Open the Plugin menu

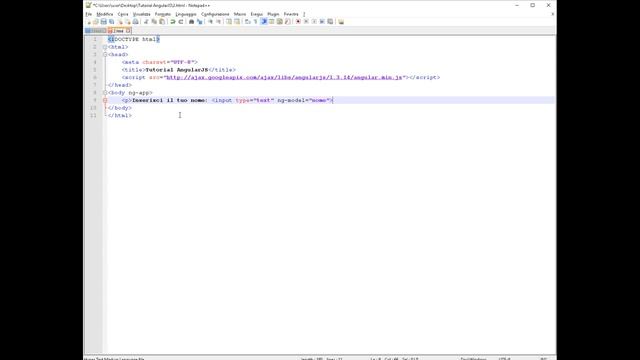point(273,14)
